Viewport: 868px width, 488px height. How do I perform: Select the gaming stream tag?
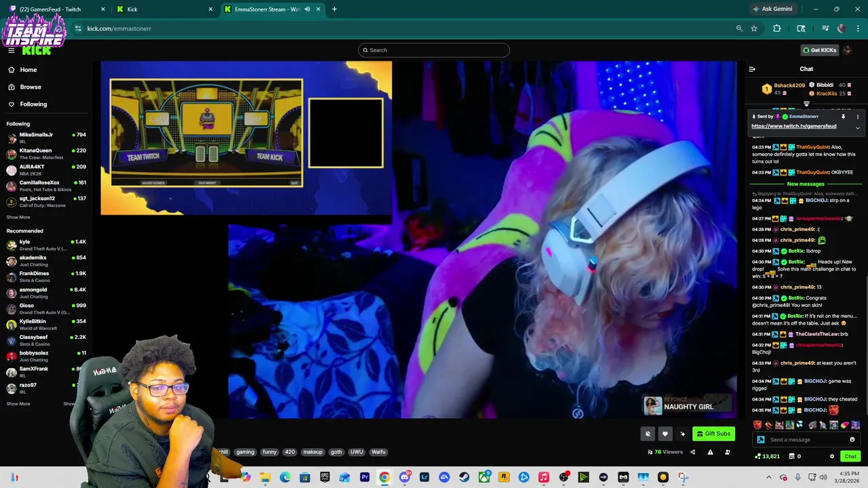pos(245,452)
